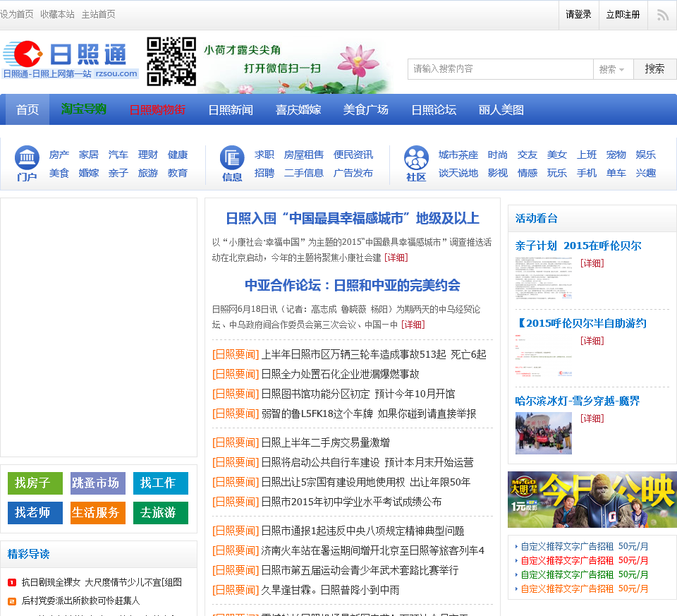Open the 搜索 type dropdown
This screenshot has width=677, height=616.
pyautogui.click(x=613, y=69)
